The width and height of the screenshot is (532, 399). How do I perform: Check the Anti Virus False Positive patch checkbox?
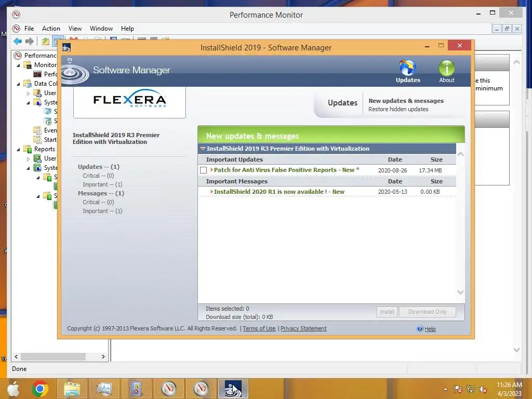[x=203, y=170]
